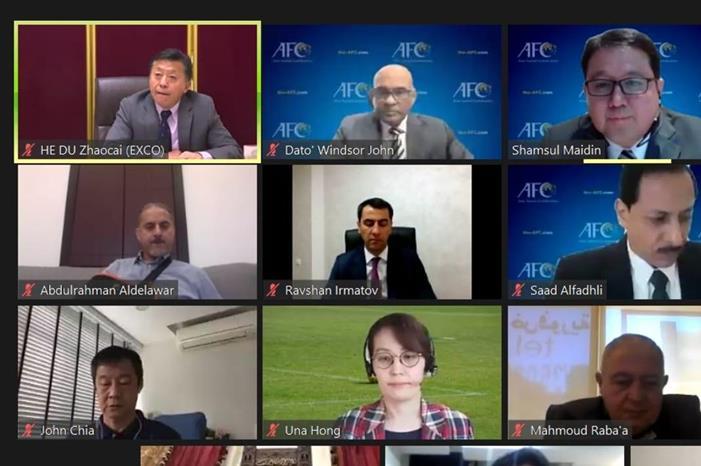Select Dato' Windsor John's video tile
The height and width of the screenshot is (466, 701).
382,92
